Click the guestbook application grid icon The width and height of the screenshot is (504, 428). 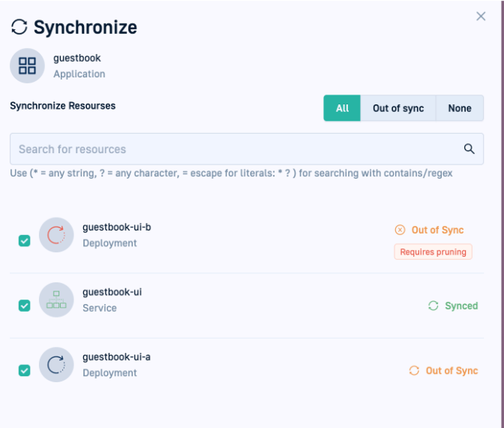[x=28, y=65]
